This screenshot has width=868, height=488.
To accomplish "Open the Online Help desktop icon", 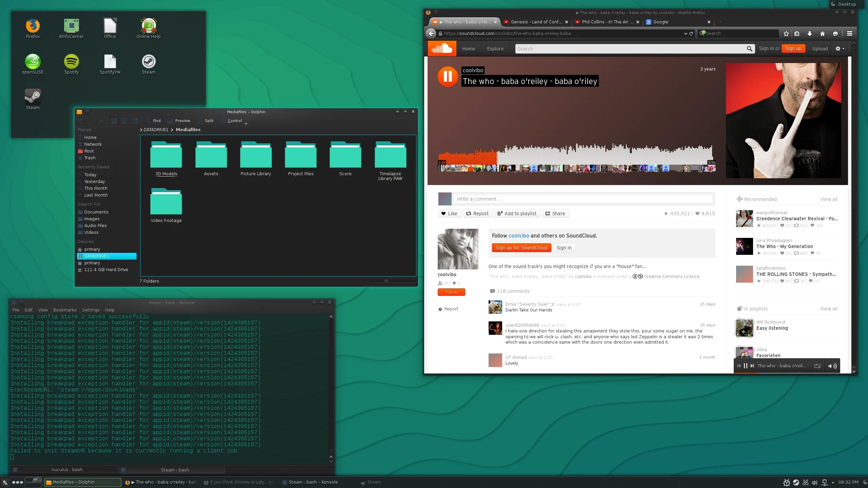I will 149,28.
